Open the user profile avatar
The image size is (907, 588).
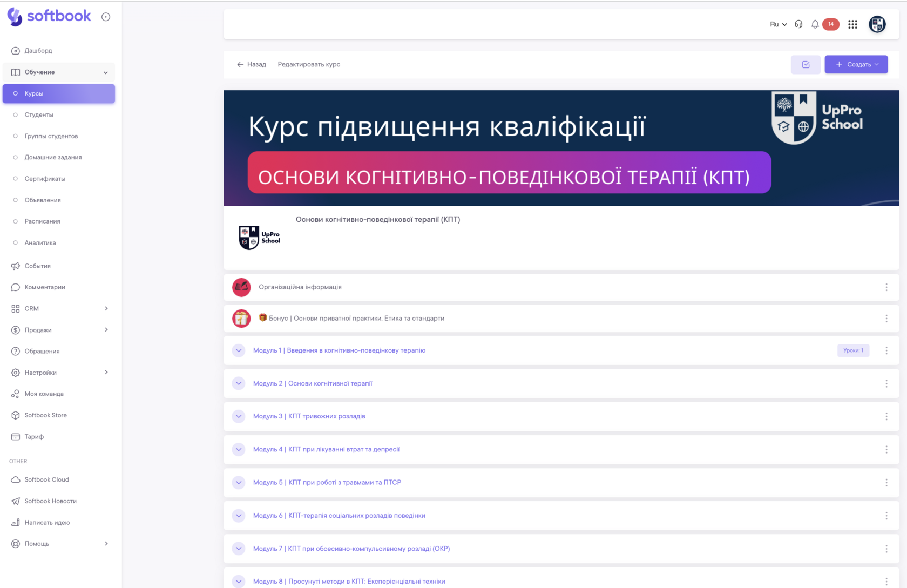[x=877, y=24]
